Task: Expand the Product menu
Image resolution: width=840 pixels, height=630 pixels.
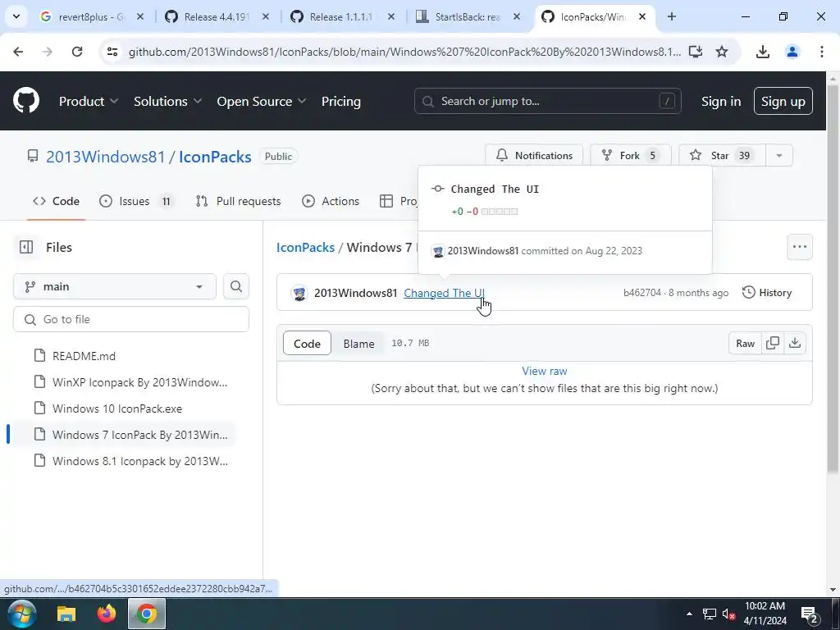Action: tap(89, 101)
